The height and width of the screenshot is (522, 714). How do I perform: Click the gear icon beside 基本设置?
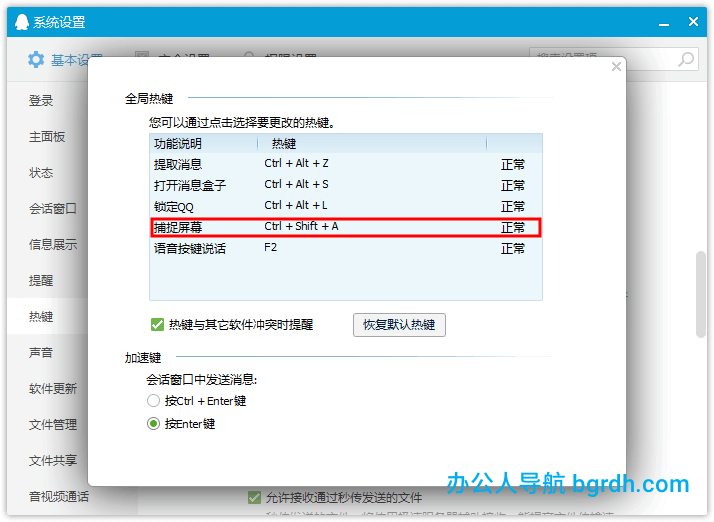[35, 60]
